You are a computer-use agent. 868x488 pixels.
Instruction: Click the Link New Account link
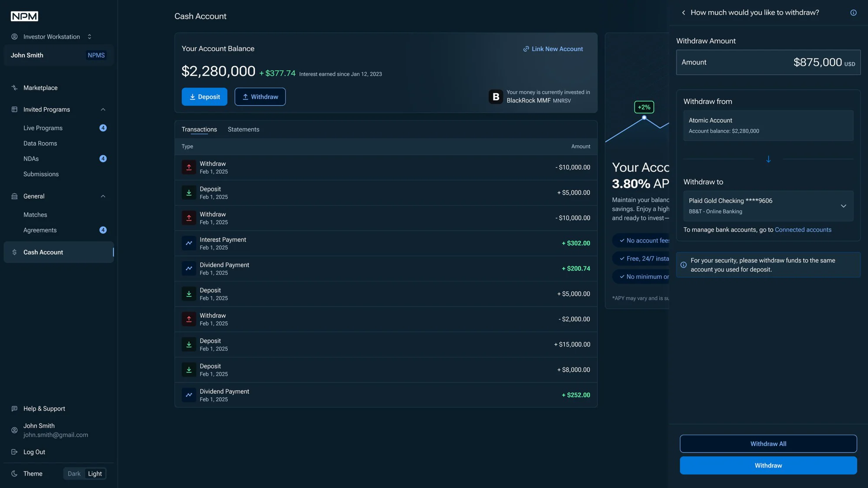(553, 49)
